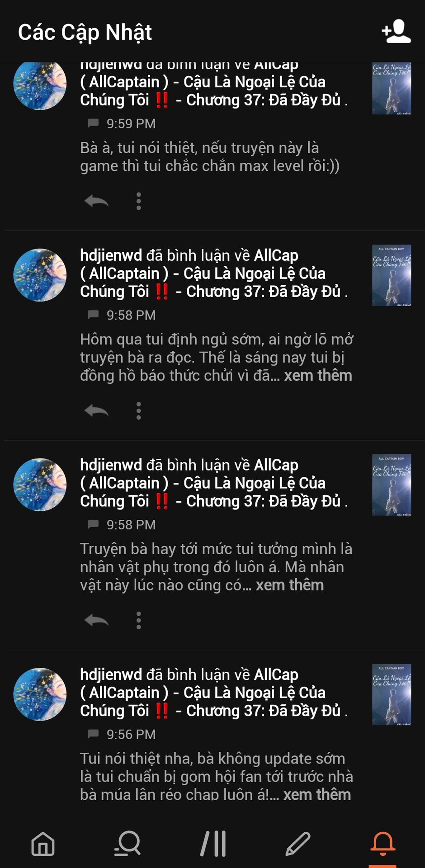425x868 pixels.
Task: Open the Home tab icon
Action: tap(43, 844)
